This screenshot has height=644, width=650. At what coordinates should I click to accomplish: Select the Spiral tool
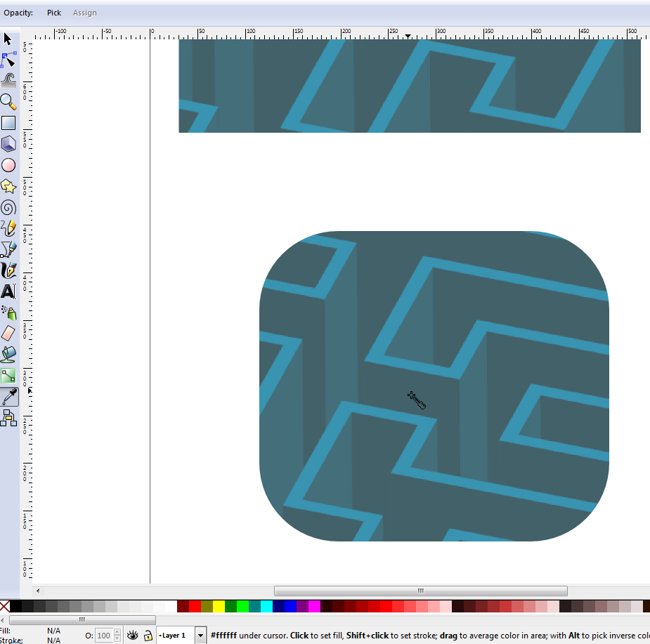pyautogui.click(x=8, y=207)
